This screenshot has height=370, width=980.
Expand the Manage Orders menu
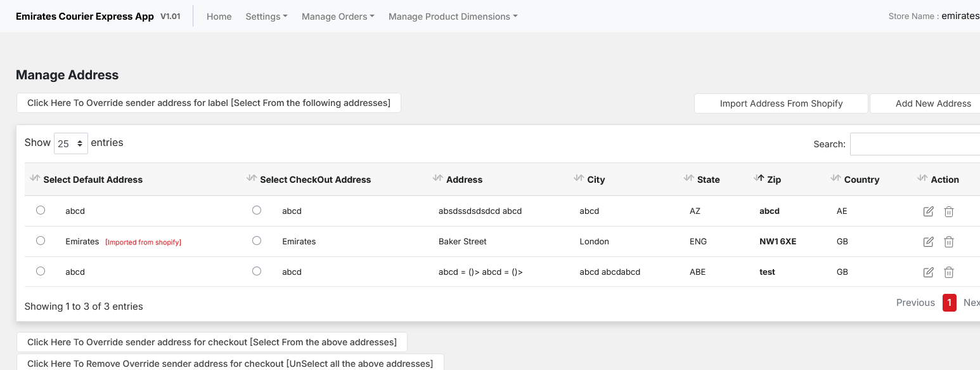click(x=338, y=17)
